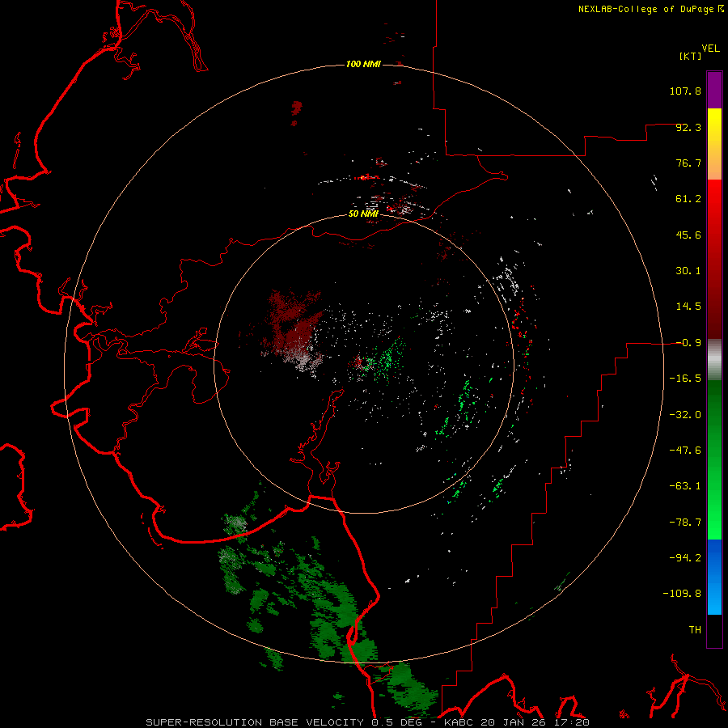Click the 14.5 legend value
728x728 pixels.
point(688,307)
